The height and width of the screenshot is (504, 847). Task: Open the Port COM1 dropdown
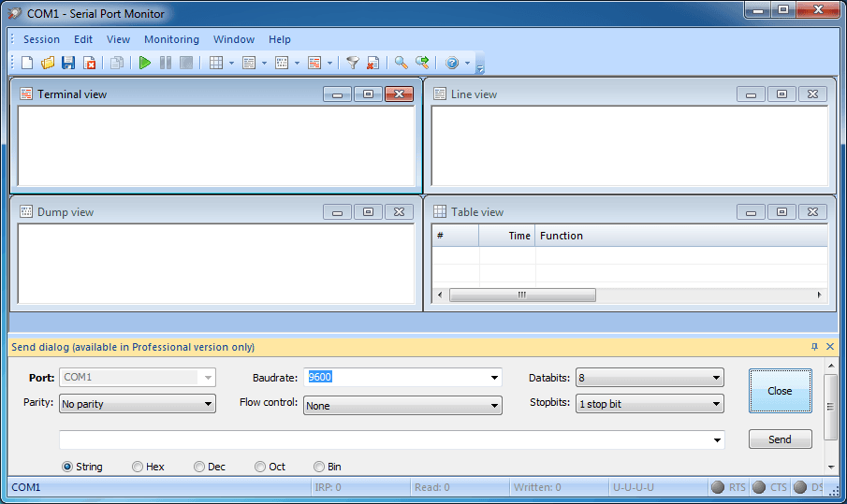(x=208, y=378)
